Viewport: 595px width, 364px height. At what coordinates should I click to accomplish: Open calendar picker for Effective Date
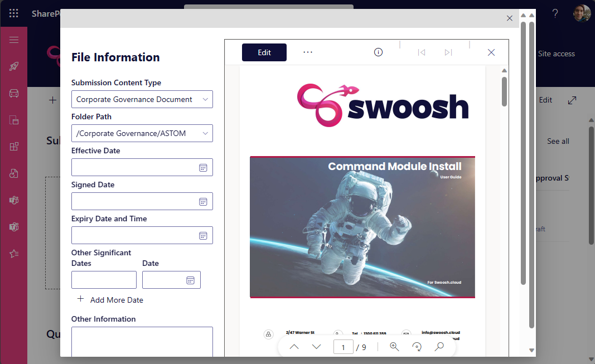(204, 168)
